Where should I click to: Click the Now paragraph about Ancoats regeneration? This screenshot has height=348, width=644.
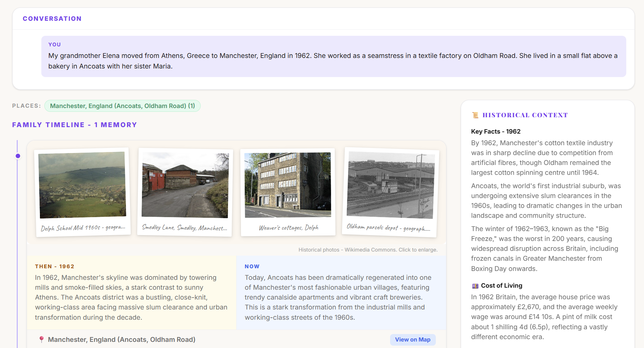pyautogui.click(x=338, y=298)
